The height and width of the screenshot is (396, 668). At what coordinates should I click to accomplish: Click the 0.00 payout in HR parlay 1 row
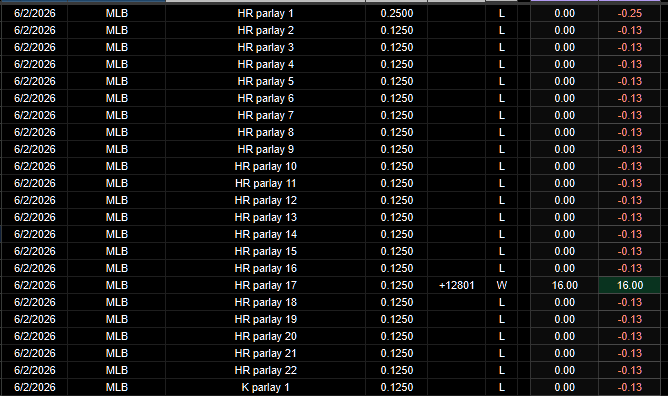[x=564, y=13]
